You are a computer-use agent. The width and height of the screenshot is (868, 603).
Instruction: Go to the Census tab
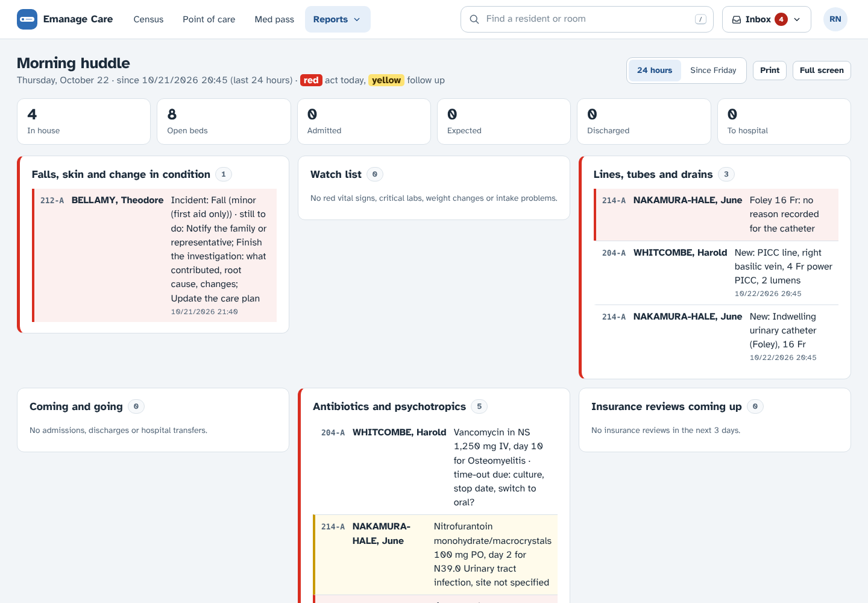[x=148, y=19]
